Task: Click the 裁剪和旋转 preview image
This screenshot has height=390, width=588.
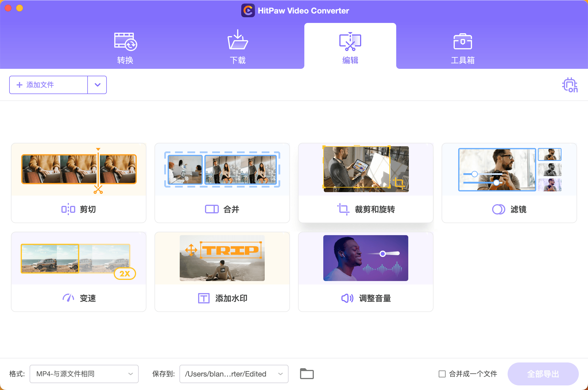Action: tap(366, 169)
